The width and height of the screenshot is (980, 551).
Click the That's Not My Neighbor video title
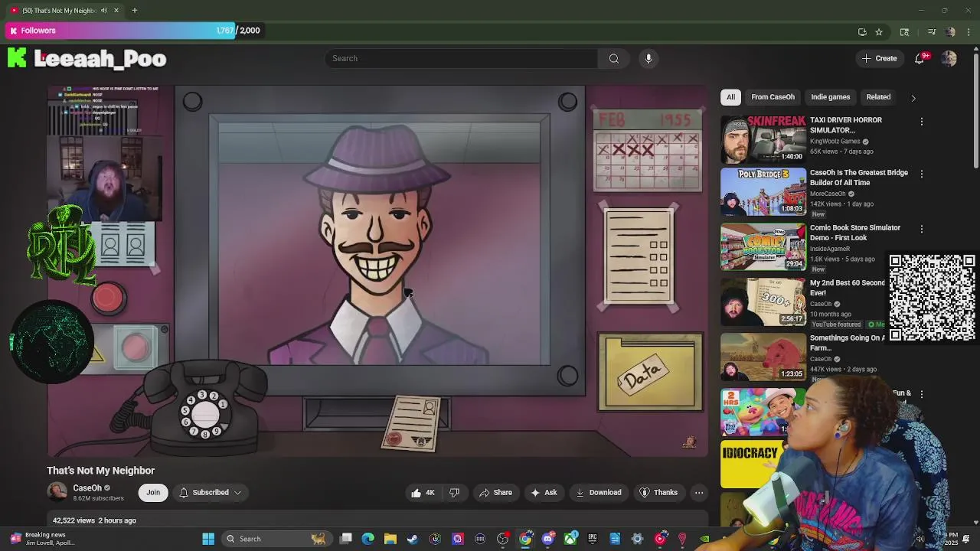tap(100, 471)
